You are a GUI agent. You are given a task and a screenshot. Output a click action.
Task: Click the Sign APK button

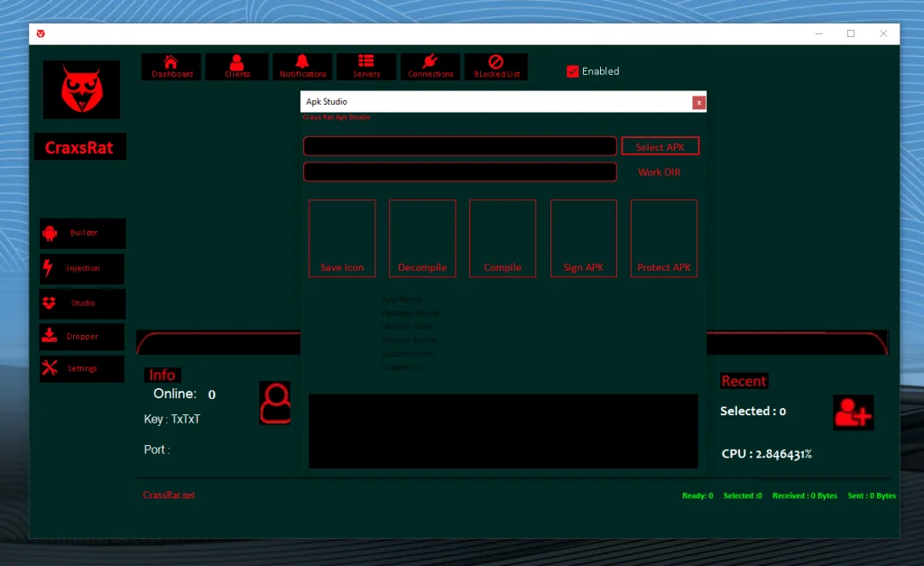(x=583, y=238)
